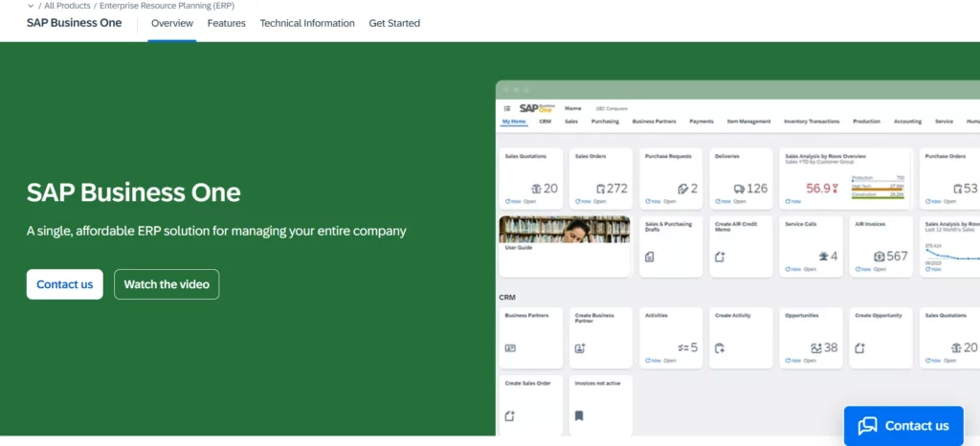This screenshot has height=446, width=980.
Task: Select My Home tab in the dashboard
Action: (514, 122)
